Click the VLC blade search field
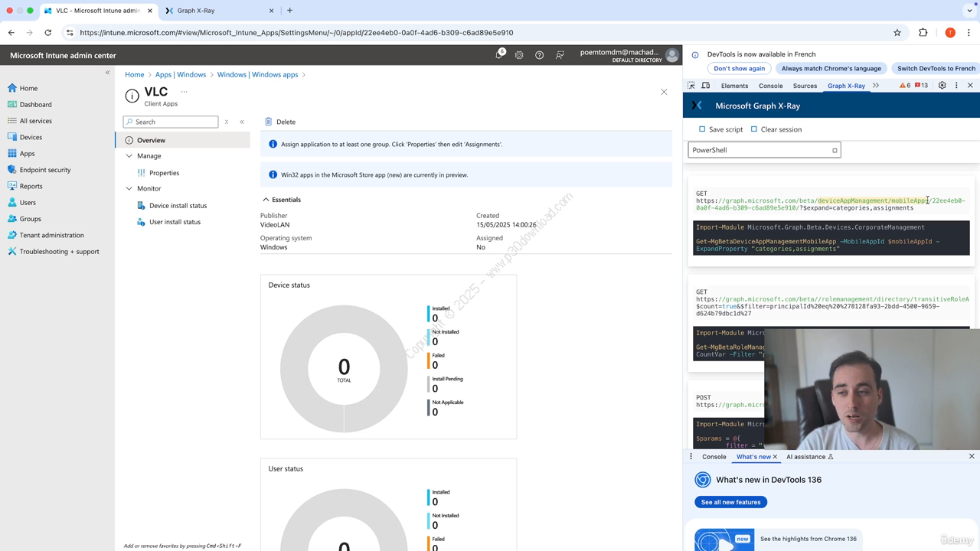The height and width of the screenshot is (551, 980). coord(171,122)
